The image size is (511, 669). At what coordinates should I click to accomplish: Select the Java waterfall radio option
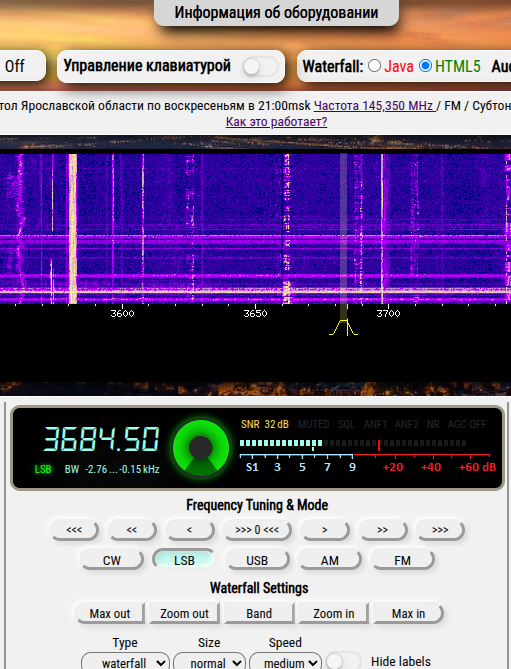coord(375,66)
